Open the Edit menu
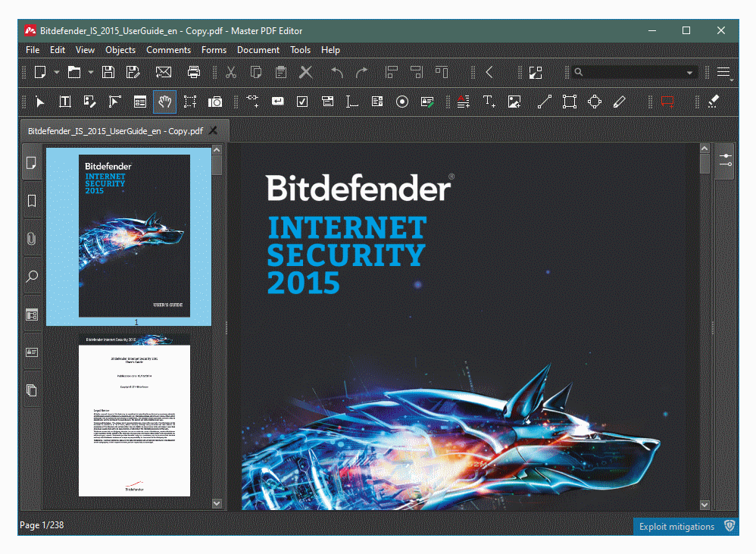Viewport: 756px width, 554px height. point(58,50)
